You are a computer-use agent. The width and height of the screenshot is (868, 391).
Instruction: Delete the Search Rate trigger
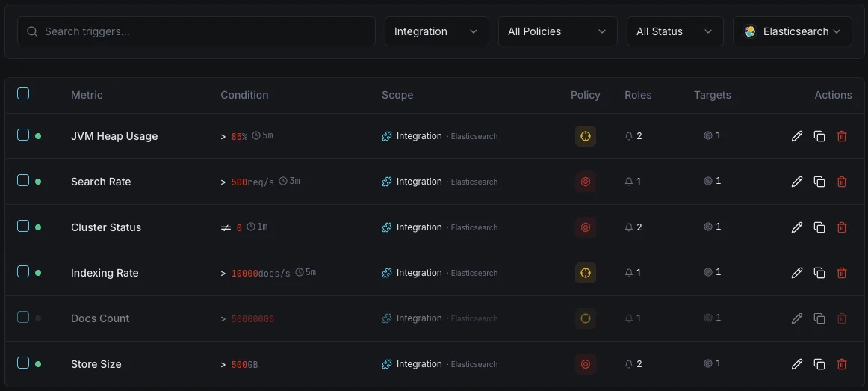tap(841, 182)
